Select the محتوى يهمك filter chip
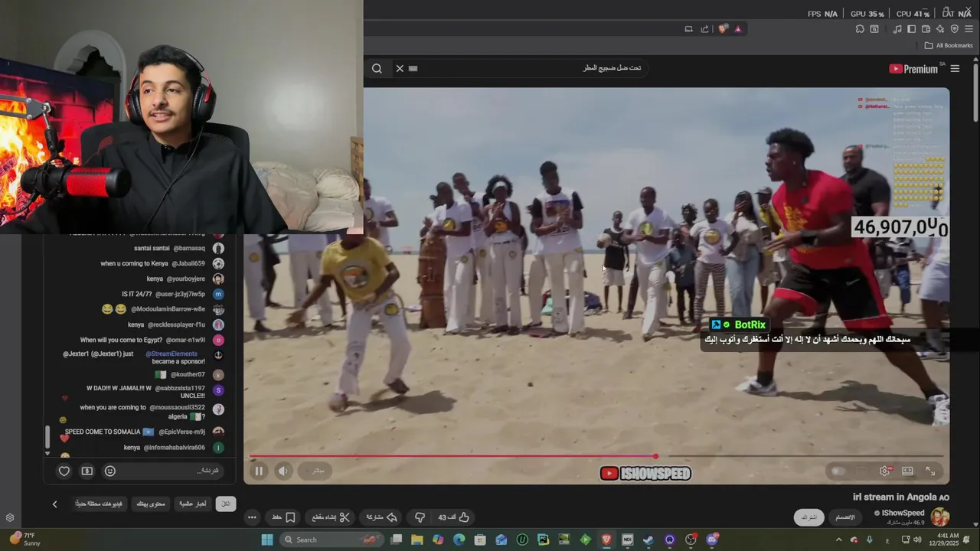The image size is (980, 551). (149, 504)
